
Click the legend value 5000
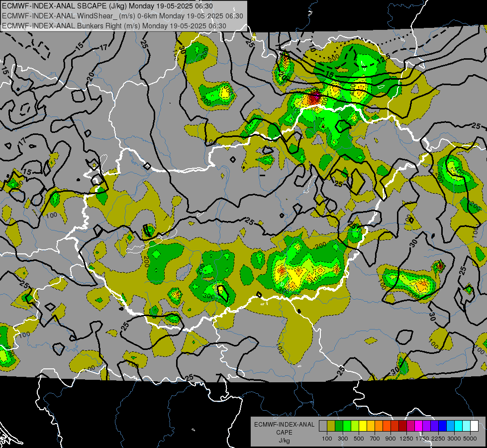coord(470,439)
